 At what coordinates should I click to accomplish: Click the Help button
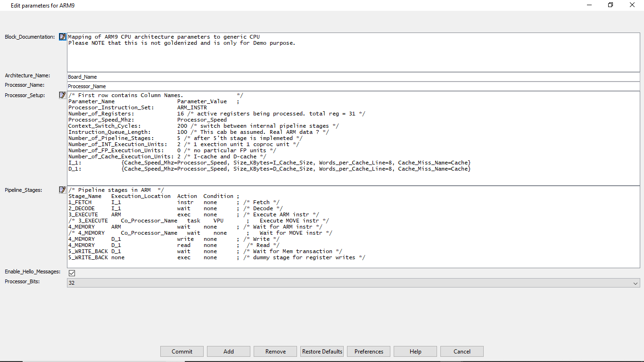coord(415,351)
